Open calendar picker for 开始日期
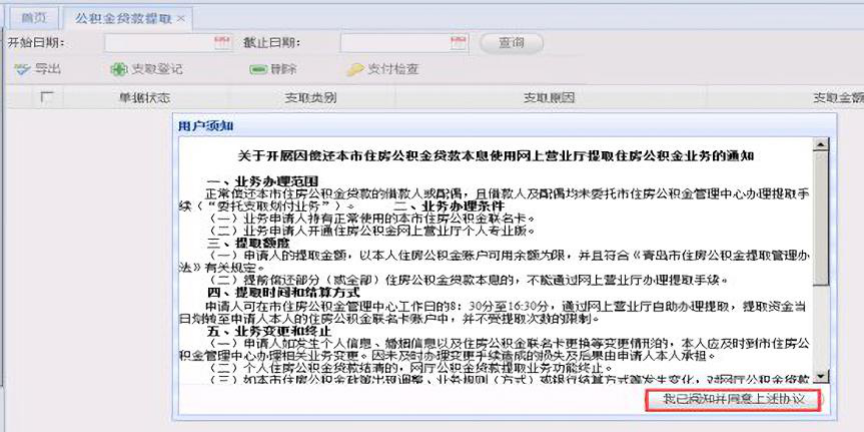864x432 pixels. pyautogui.click(x=223, y=42)
